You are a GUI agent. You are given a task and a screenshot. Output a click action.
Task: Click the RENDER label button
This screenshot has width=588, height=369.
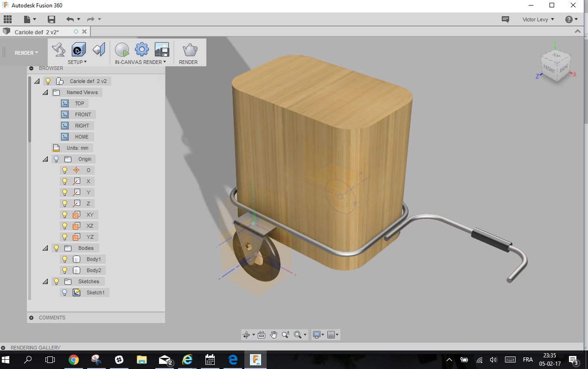point(188,62)
